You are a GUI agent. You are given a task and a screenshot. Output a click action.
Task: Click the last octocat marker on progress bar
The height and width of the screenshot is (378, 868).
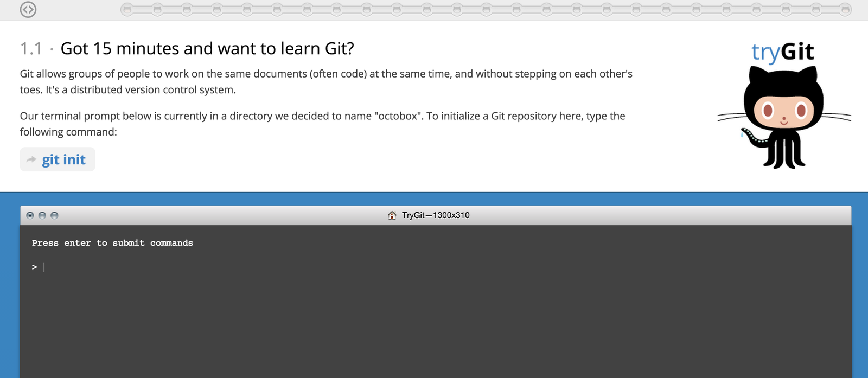(845, 9)
